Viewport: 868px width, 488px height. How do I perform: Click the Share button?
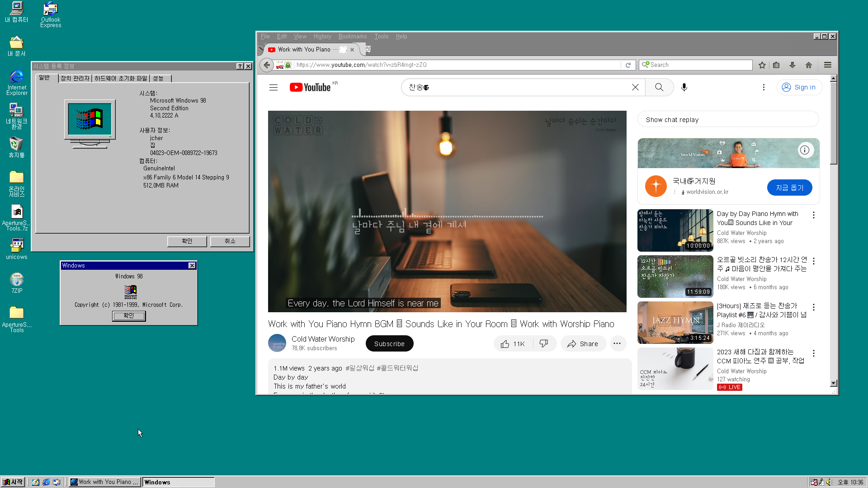583,344
